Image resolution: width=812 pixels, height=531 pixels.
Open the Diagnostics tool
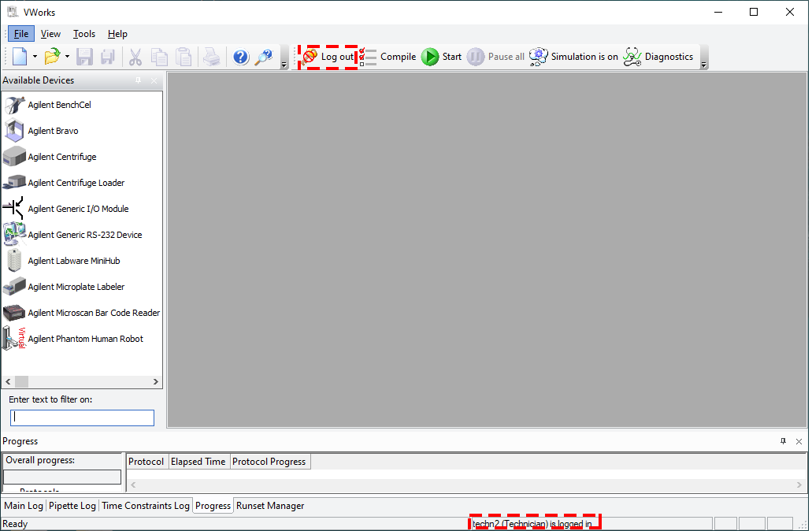click(658, 57)
